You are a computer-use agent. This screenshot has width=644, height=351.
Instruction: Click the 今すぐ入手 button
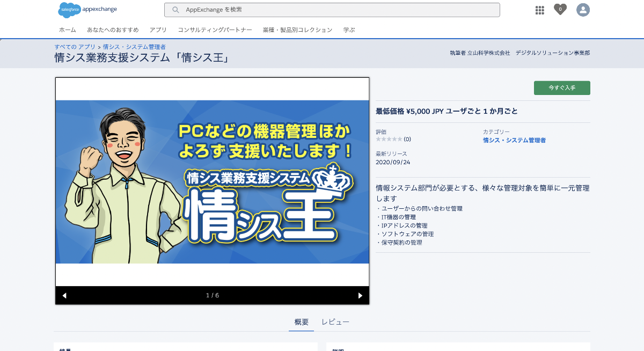coord(562,87)
